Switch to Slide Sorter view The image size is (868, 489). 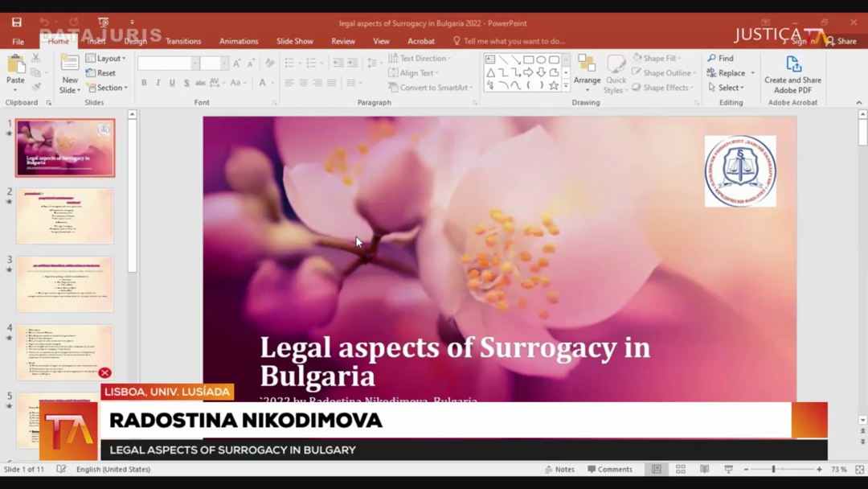click(x=681, y=469)
